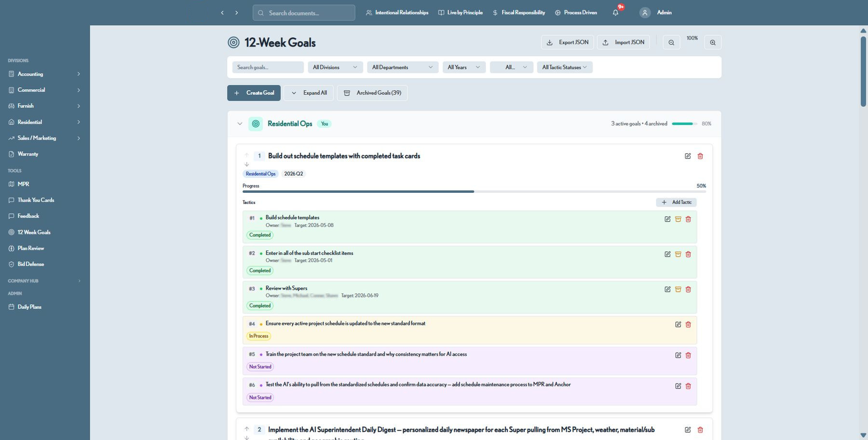
Task: Delete tactic #6 about testing the AI
Action: click(688, 386)
